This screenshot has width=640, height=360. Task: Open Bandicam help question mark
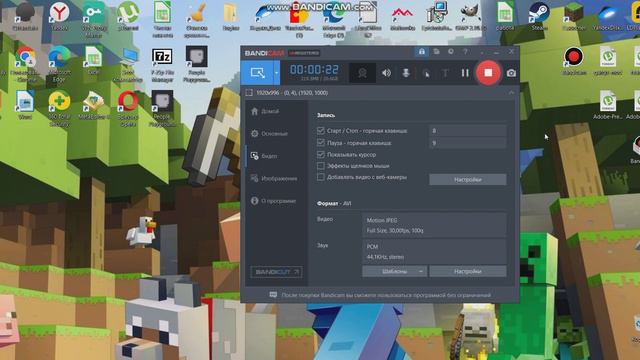[x=465, y=52]
